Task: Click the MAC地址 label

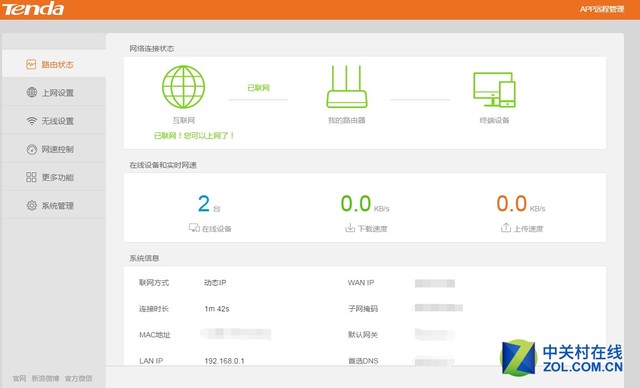Action: [x=155, y=335]
